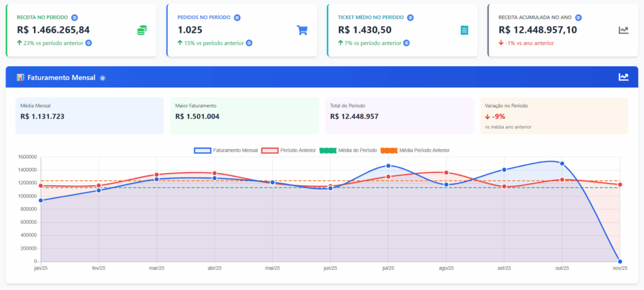The image size is (644, 290).
Task: Click the receipt icon in Ticket Médio card
Action: 464,30
